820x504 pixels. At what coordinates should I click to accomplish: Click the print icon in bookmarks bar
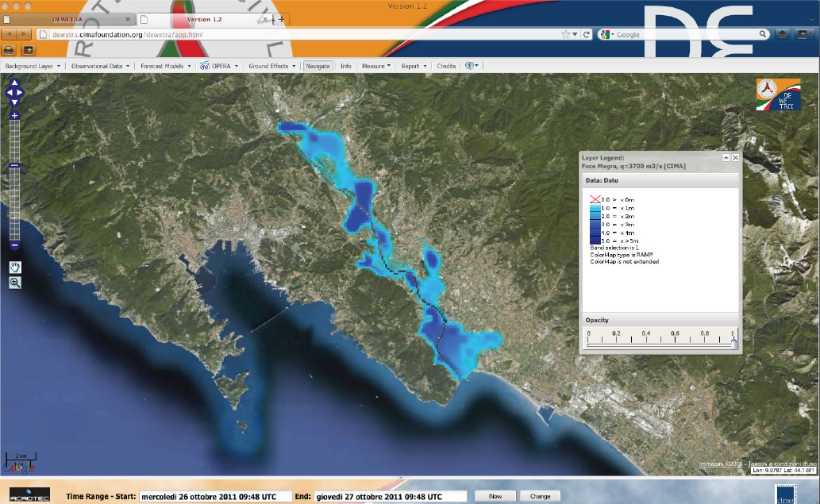click(10, 49)
